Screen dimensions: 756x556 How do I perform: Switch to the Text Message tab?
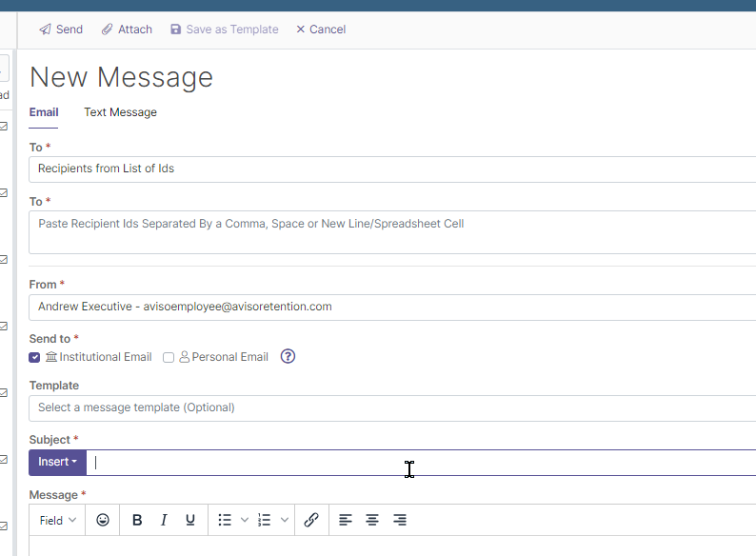(x=120, y=112)
